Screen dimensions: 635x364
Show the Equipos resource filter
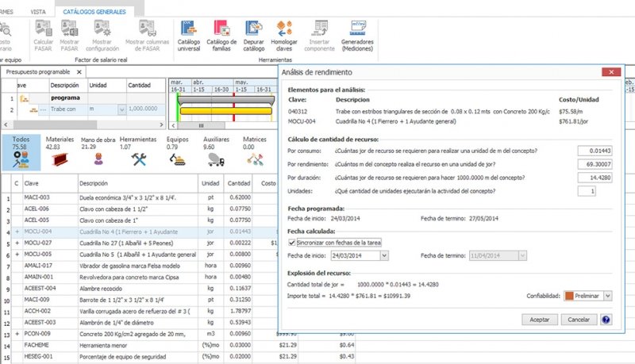[178, 157]
